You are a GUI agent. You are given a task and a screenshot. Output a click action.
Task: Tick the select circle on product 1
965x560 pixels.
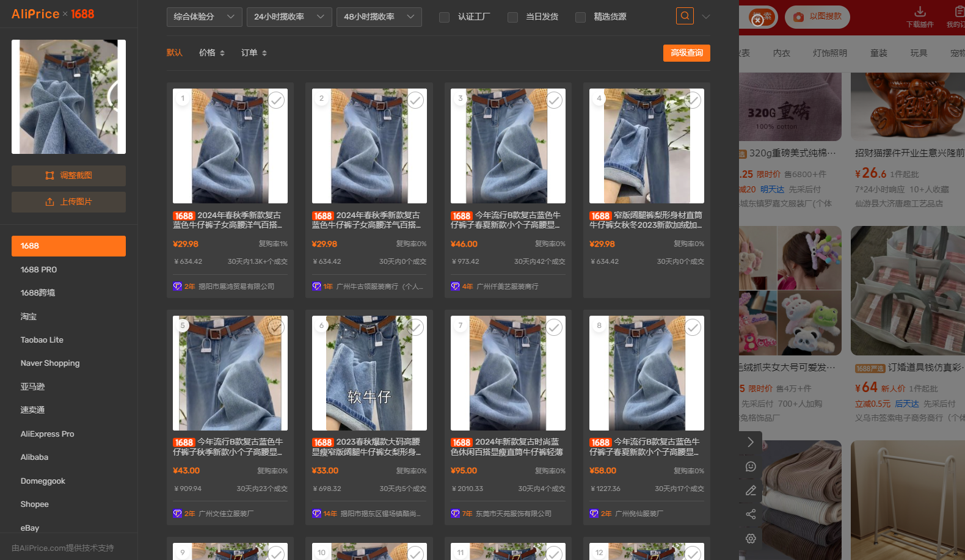point(276,100)
